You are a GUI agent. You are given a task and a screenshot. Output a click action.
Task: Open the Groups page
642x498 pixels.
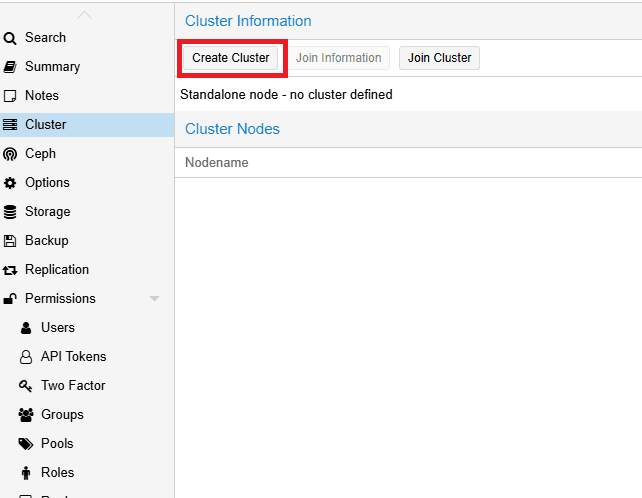pyautogui.click(x=62, y=414)
